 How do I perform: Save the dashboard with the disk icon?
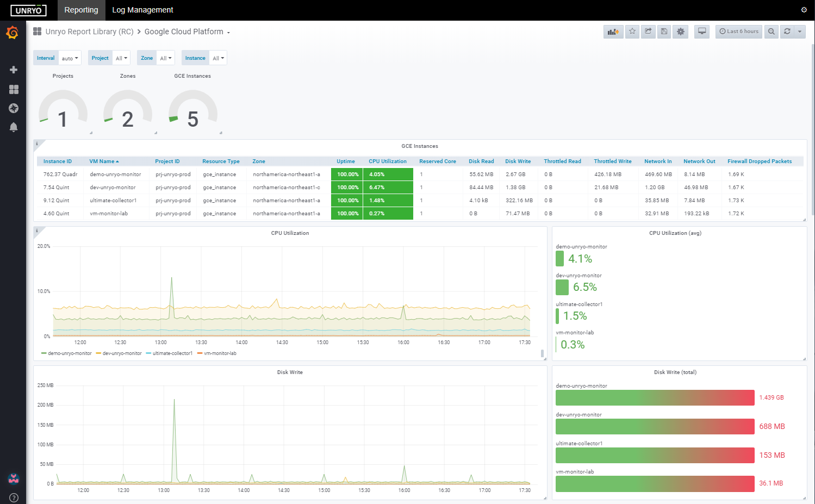664,32
